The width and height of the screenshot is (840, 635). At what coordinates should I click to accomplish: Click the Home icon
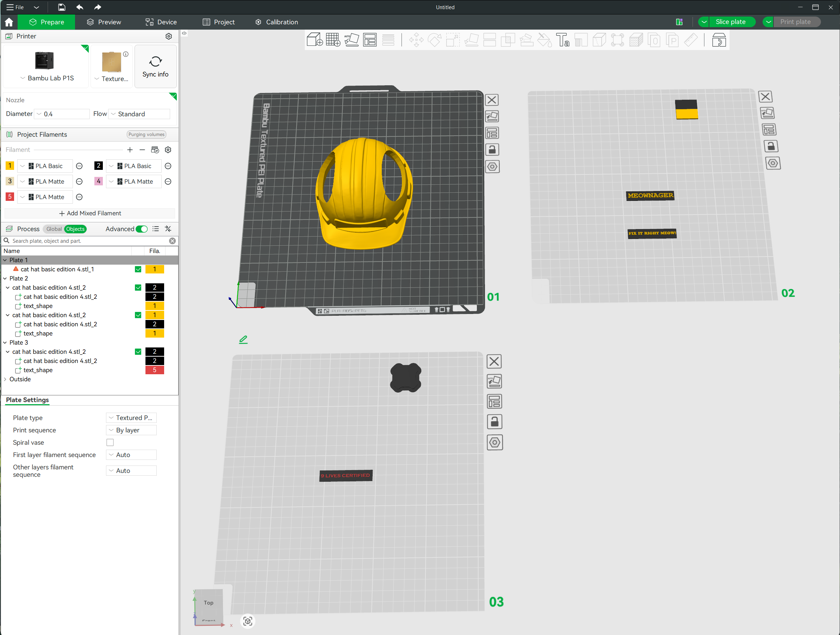[9, 22]
